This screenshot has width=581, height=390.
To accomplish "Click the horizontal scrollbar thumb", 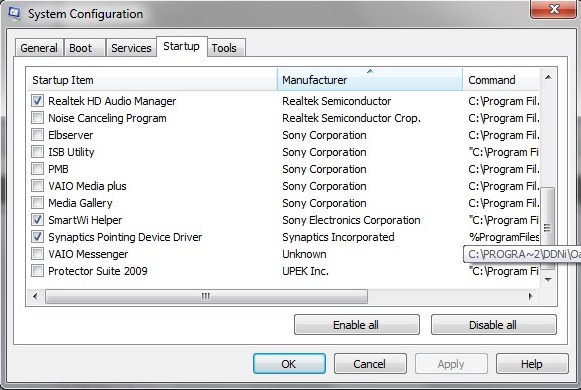I will [206, 296].
